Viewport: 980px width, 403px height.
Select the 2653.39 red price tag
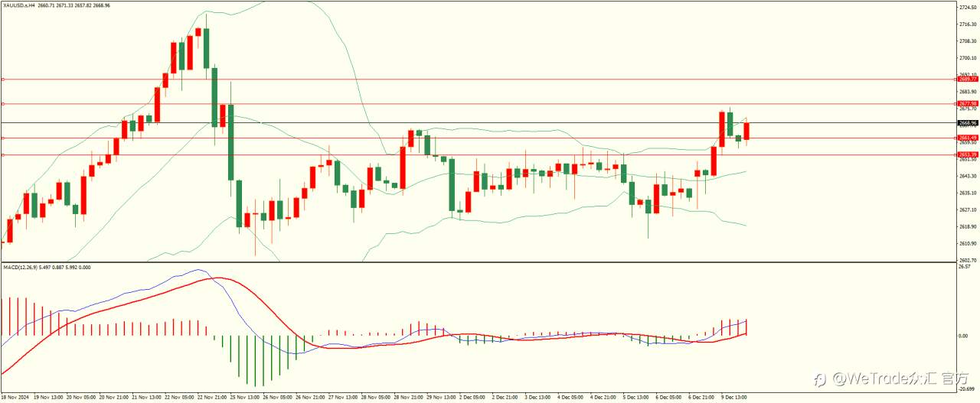968,154
